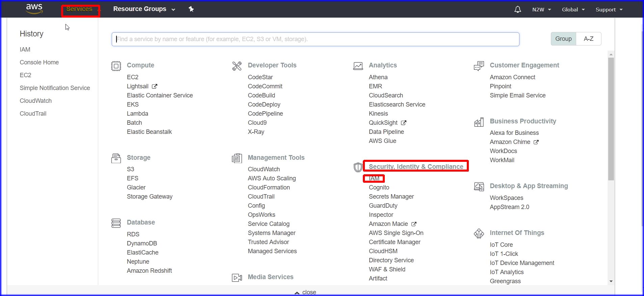The width and height of the screenshot is (644, 296).
Task: Click the scrollbar up arrow
Action: (x=611, y=54)
